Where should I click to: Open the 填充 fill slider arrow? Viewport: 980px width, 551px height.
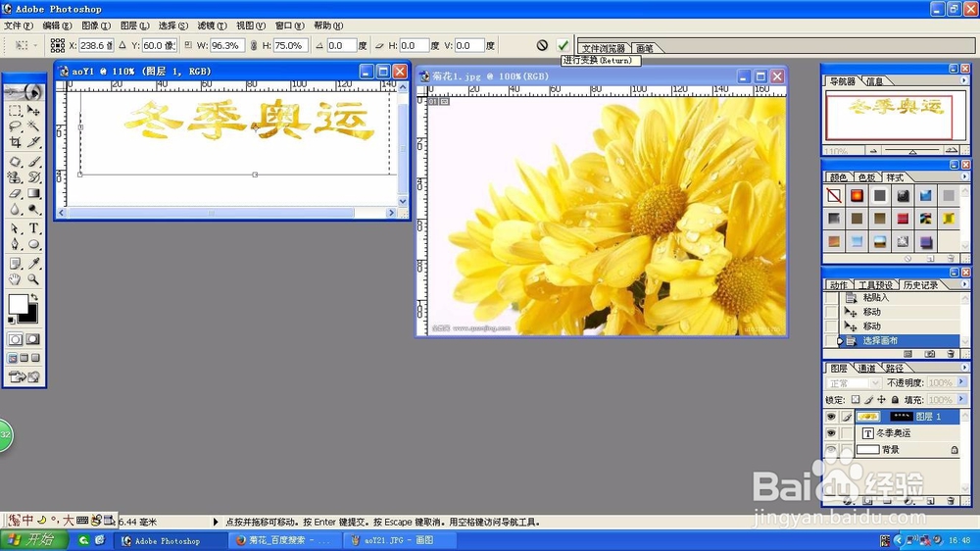click(961, 399)
